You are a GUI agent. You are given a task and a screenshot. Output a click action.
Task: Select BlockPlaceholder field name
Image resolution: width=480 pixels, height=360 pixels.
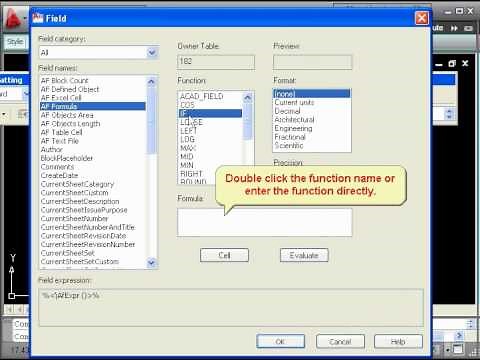click(67, 158)
